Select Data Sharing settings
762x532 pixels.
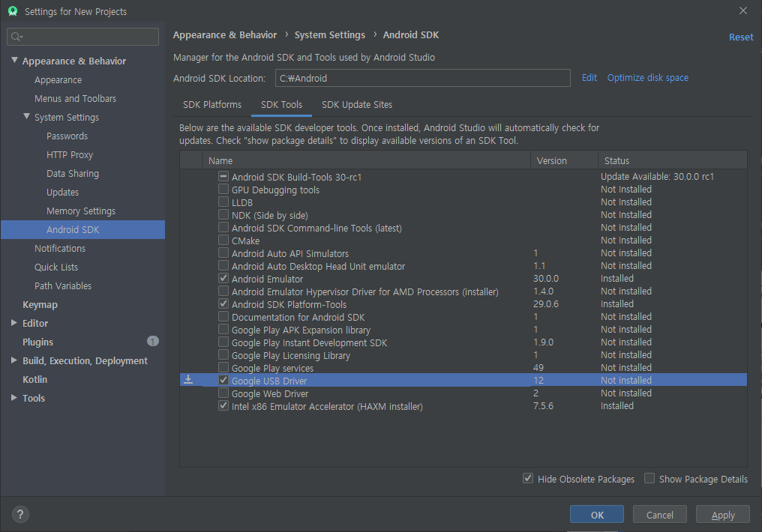pos(73,173)
